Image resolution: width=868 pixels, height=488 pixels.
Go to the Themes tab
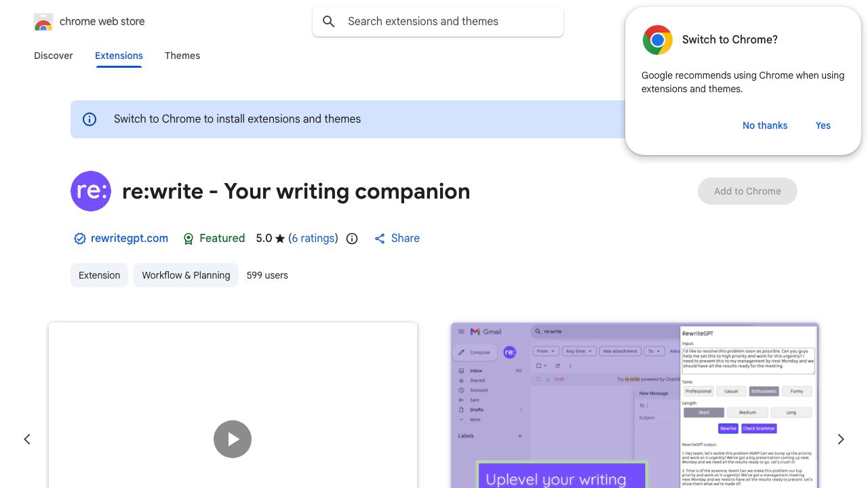click(182, 56)
